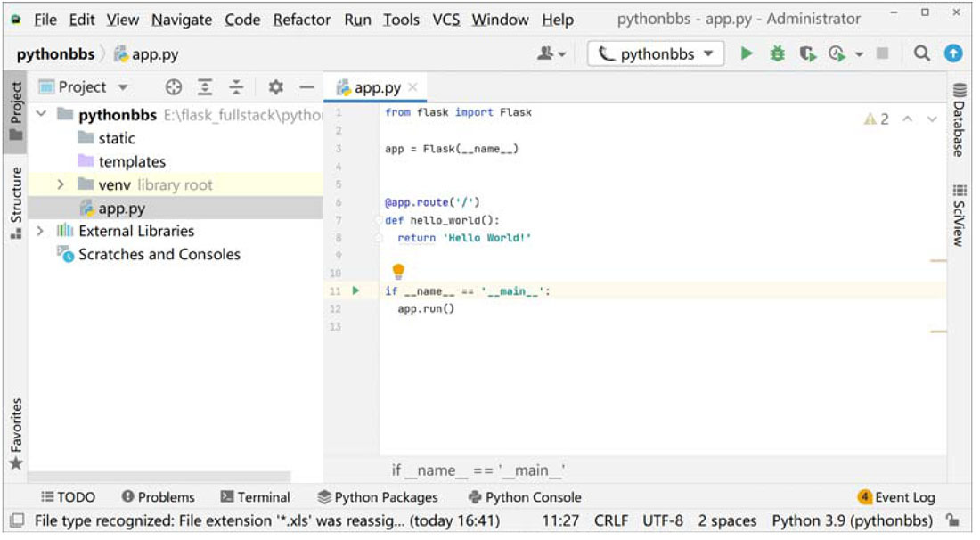The image size is (980, 540).
Task: Click the 2 spaces indent setting
Action: (727, 520)
